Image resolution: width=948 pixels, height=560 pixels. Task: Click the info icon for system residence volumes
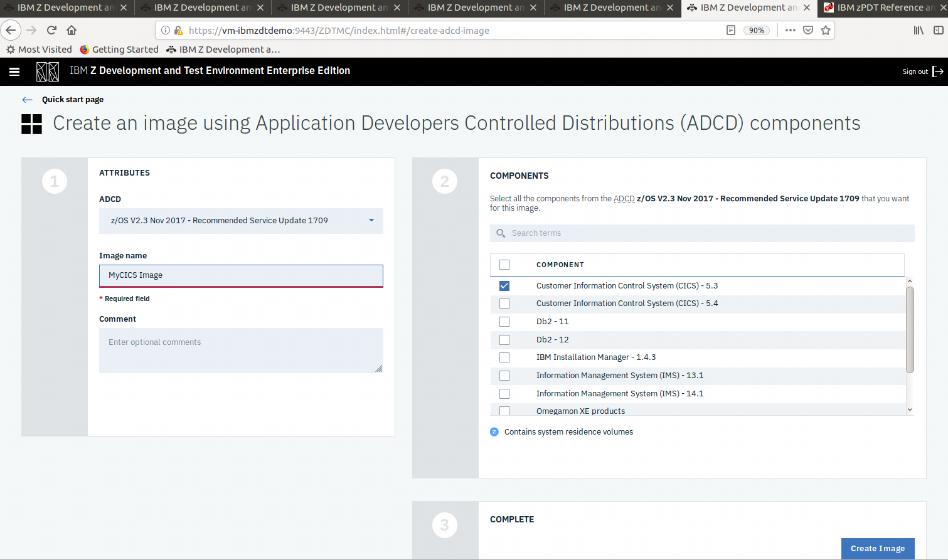pyautogui.click(x=494, y=431)
